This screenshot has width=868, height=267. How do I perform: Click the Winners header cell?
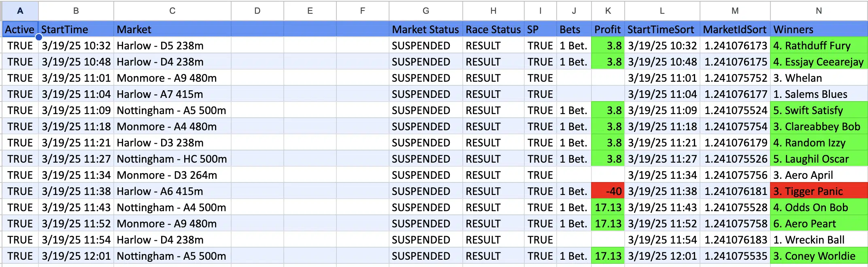pos(818,30)
